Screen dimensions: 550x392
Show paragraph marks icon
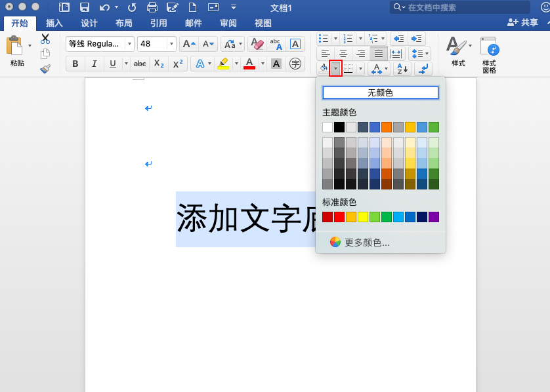423,69
